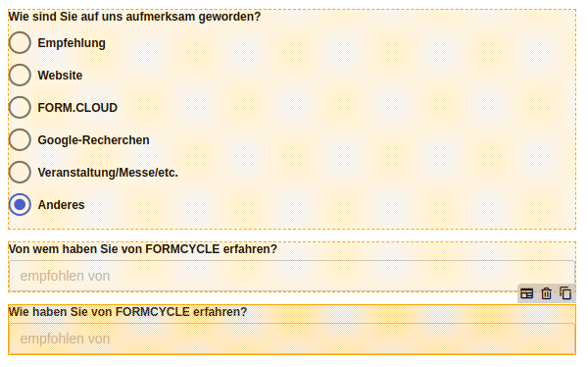The image size is (588, 367).
Task: Click the 'Empfehlung' text label
Action: click(72, 43)
